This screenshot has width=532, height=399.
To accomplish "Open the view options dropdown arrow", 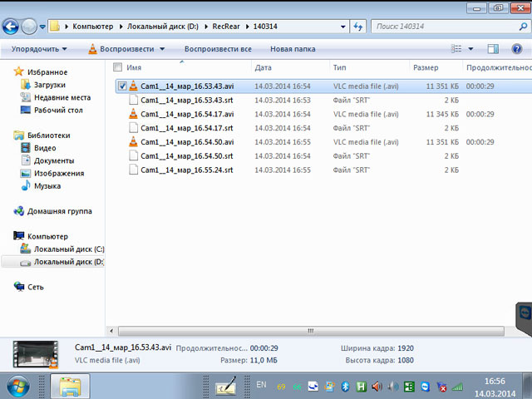I will [x=470, y=49].
